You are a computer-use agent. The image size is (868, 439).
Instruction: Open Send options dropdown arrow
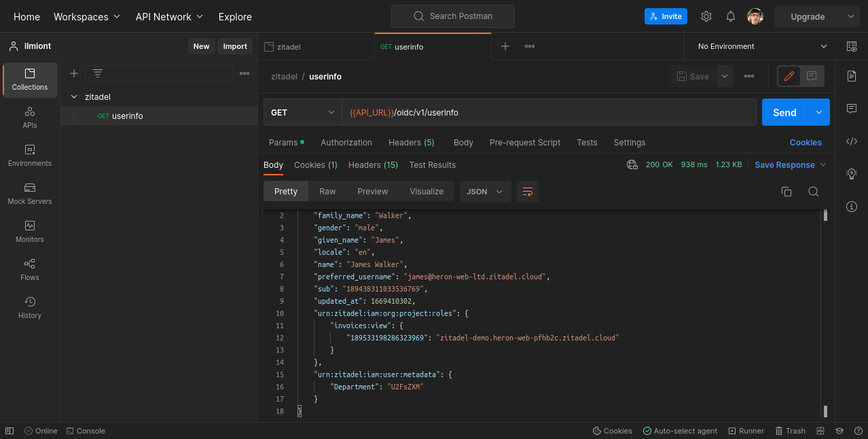tap(818, 112)
